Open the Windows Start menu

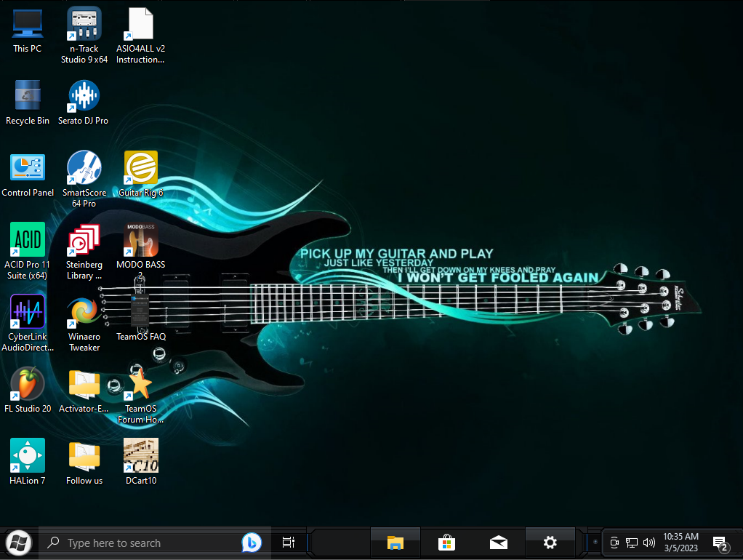click(x=18, y=543)
